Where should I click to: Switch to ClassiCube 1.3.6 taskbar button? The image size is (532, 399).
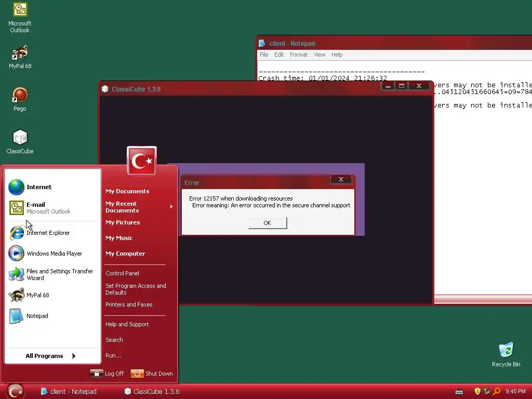[153, 392]
